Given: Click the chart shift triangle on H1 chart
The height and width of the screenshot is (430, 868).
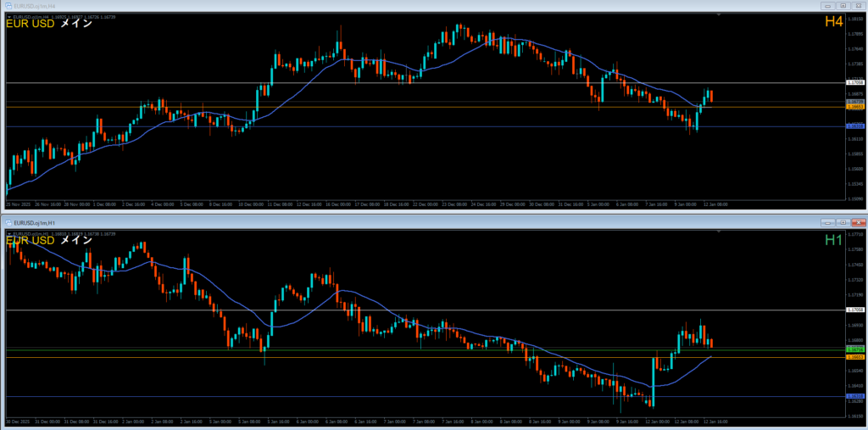Looking at the screenshot, I should pyautogui.click(x=717, y=231).
